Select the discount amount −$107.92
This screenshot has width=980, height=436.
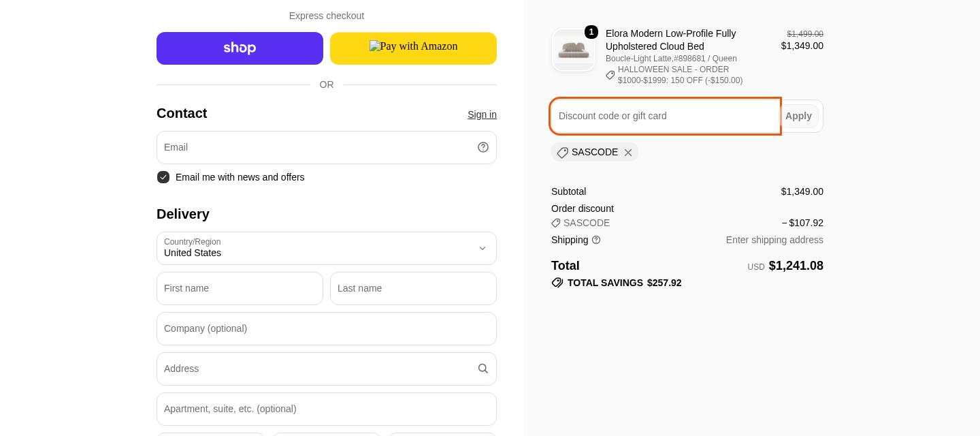[802, 223]
